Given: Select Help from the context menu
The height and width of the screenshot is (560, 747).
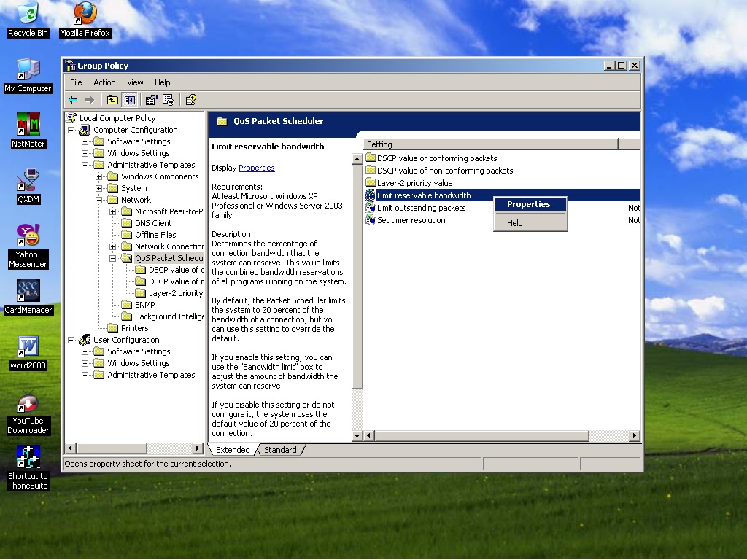Looking at the screenshot, I should [514, 222].
